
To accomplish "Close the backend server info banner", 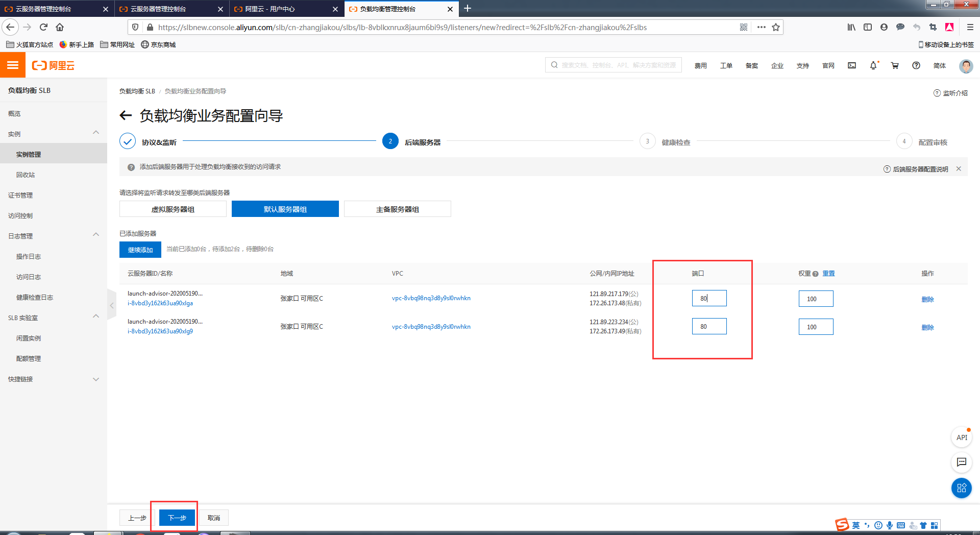I will coord(959,169).
